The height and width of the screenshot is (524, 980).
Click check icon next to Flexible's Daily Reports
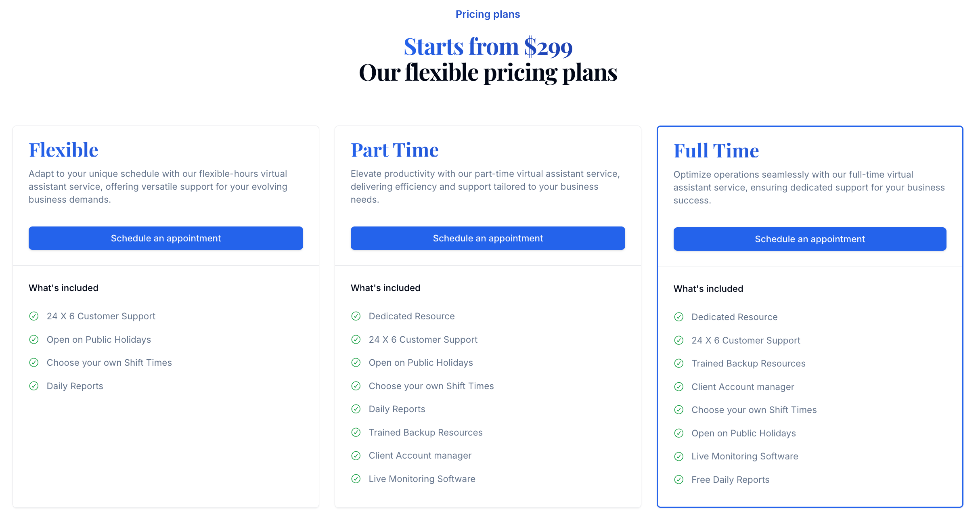(34, 386)
